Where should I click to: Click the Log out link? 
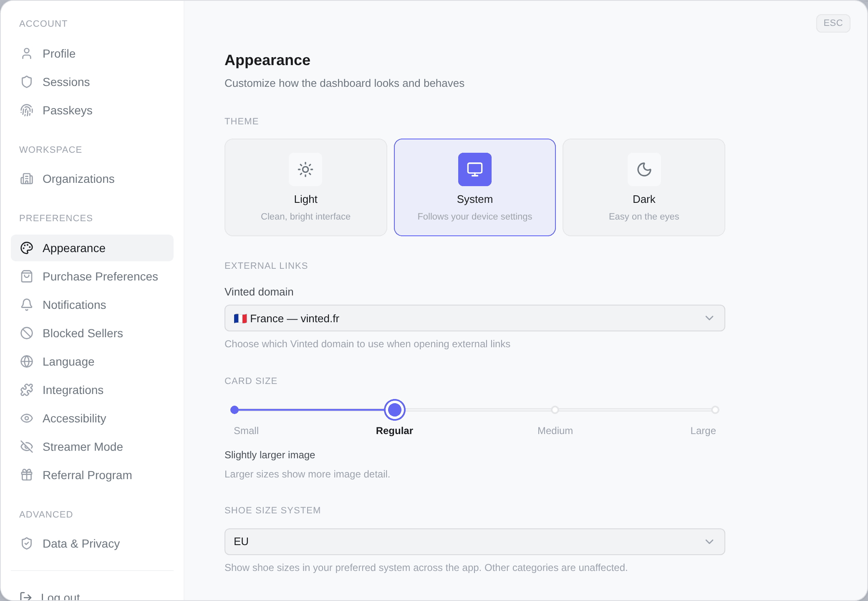click(x=61, y=597)
